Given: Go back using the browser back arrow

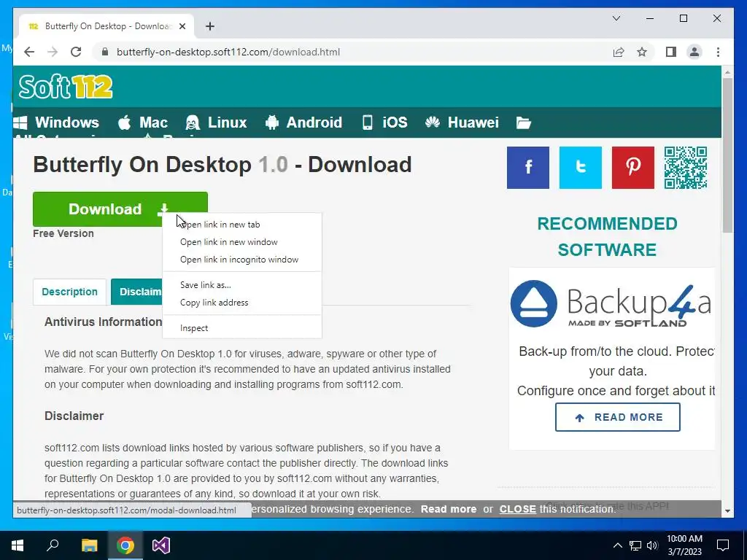Looking at the screenshot, I should coord(29,52).
